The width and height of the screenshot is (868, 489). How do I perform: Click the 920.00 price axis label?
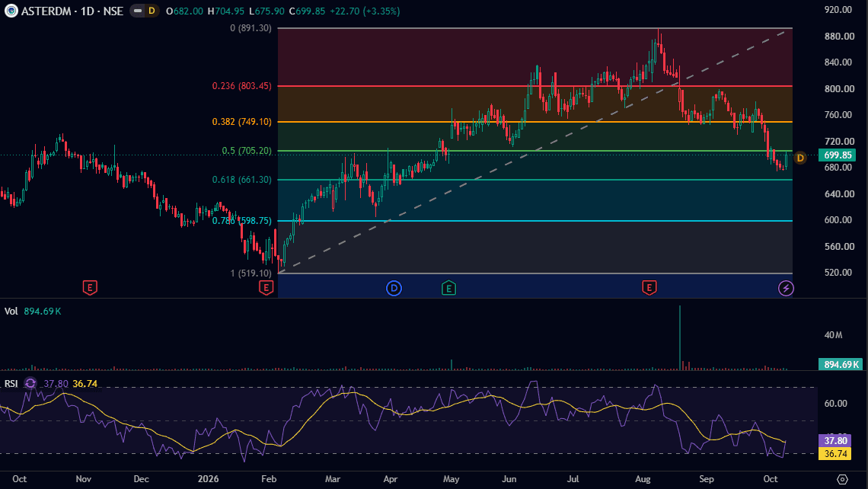point(838,9)
